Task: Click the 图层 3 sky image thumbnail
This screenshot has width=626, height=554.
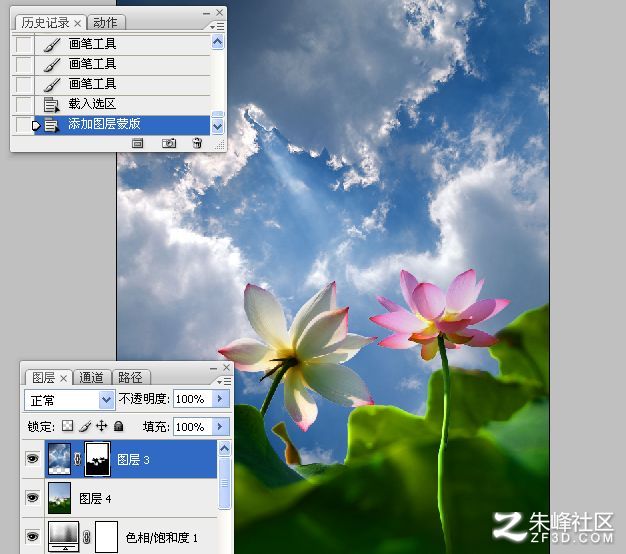Action: pos(59,459)
